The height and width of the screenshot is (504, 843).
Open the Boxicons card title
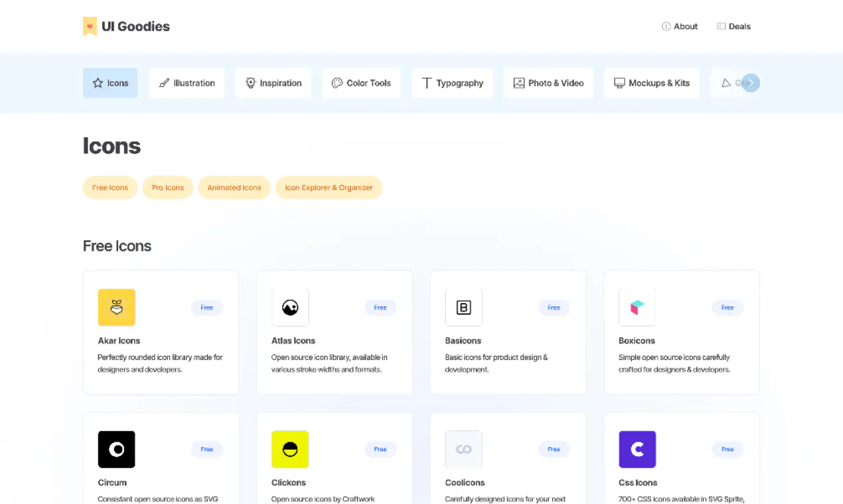pyautogui.click(x=637, y=341)
